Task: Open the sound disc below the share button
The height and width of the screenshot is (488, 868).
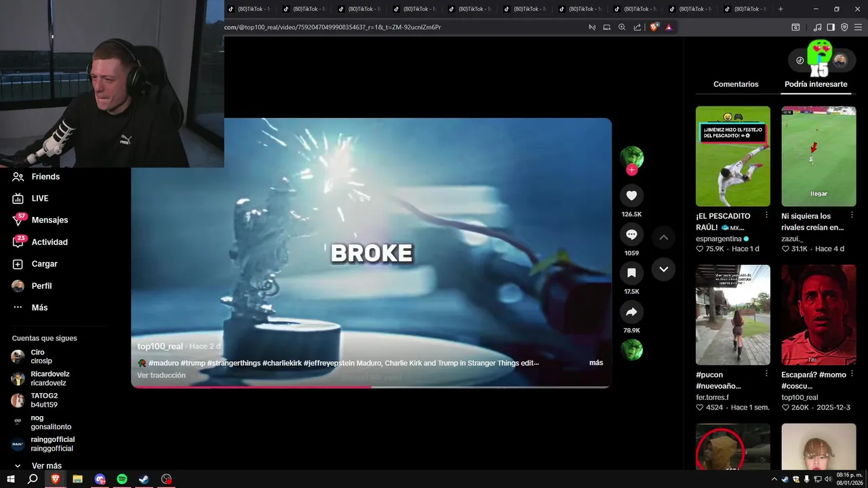Action: pyautogui.click(x=631, y=350)
